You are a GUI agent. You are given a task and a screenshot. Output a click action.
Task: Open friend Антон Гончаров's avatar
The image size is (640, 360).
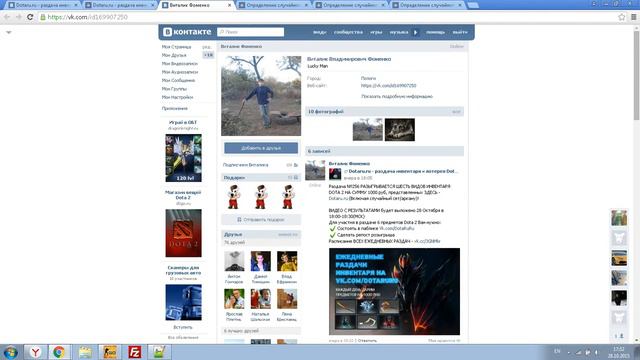coord(234,261)
